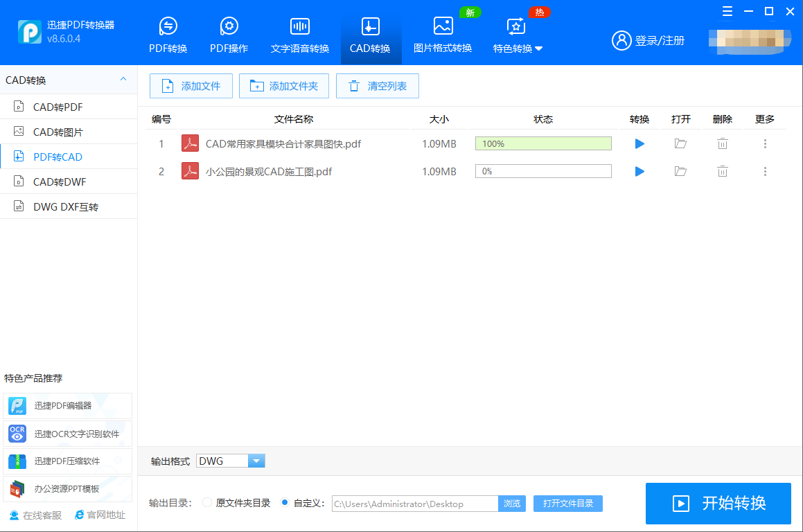Open 办公资源PPT模板 product recommendation
Viewport: 803px width, 532px height.
coord(68,489)
